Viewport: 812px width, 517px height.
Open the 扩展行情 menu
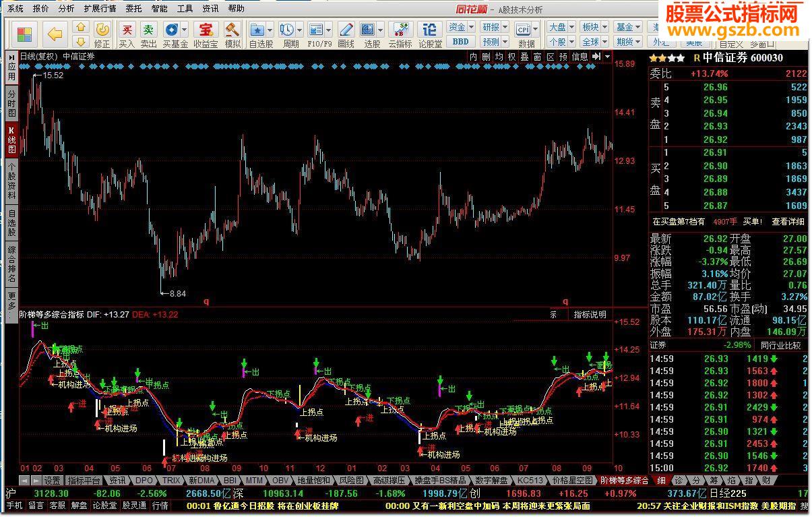click(x=100, y=9)
